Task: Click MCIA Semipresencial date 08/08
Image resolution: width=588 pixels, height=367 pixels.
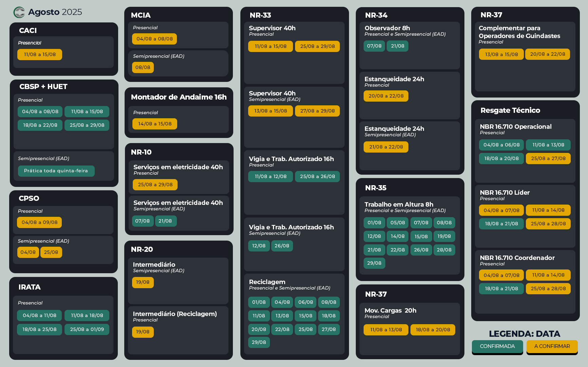Action: tap(143, 67)
